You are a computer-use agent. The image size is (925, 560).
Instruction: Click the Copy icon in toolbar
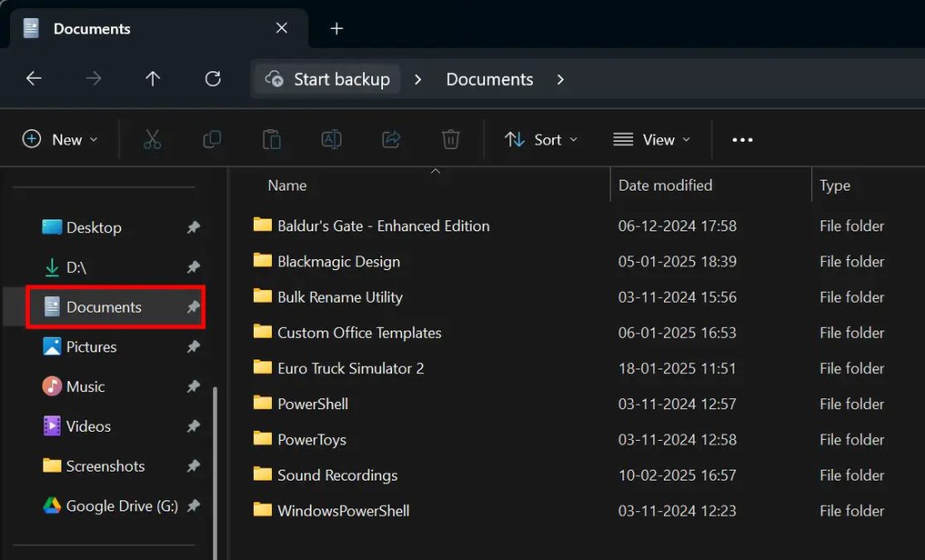click(x=211, y=140)
